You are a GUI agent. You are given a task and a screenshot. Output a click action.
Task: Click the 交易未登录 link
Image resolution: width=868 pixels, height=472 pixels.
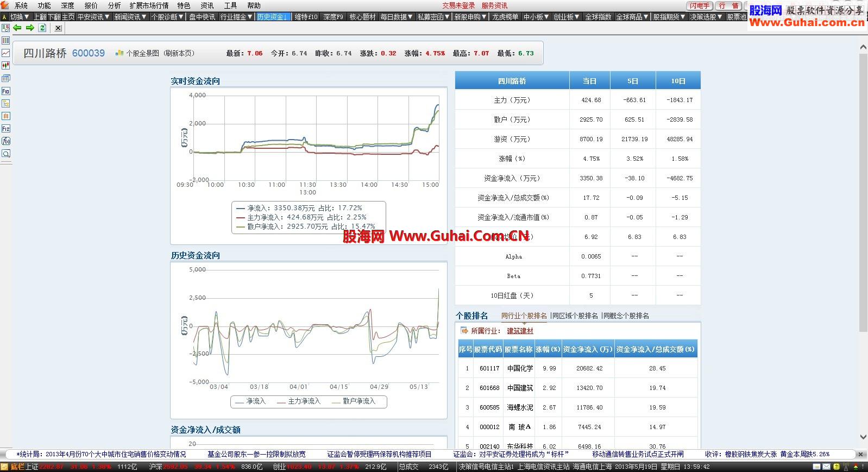point(458,5)
